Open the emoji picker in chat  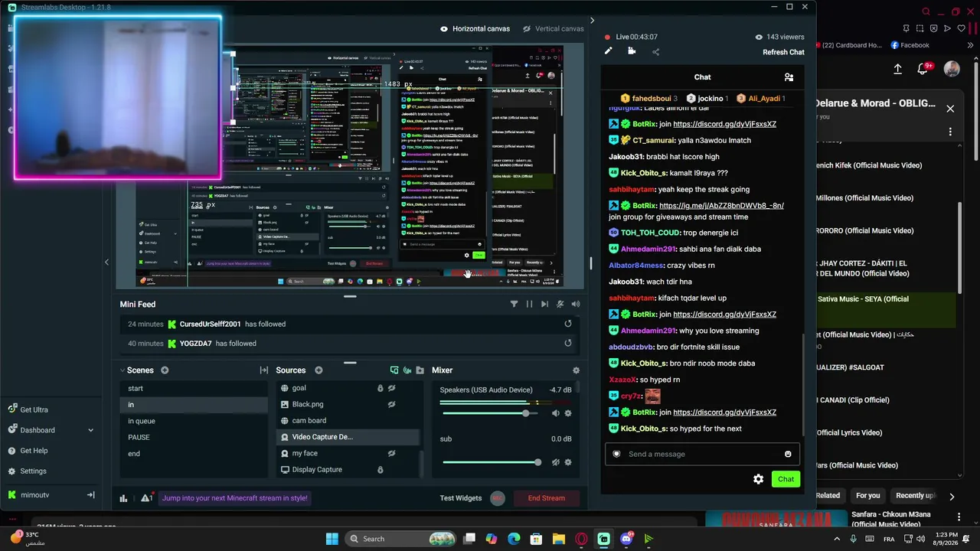(x=788, y=455)
